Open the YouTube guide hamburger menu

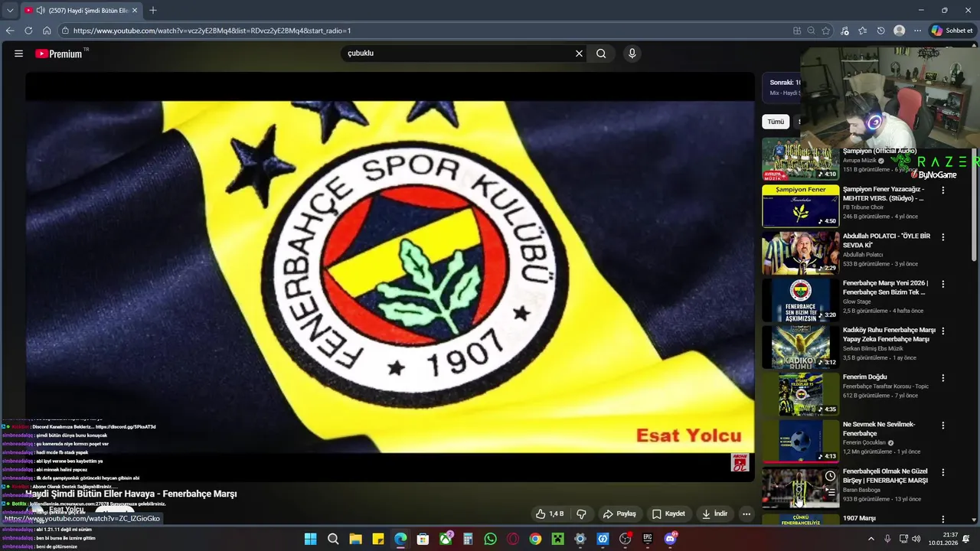(x=18, y=54)
